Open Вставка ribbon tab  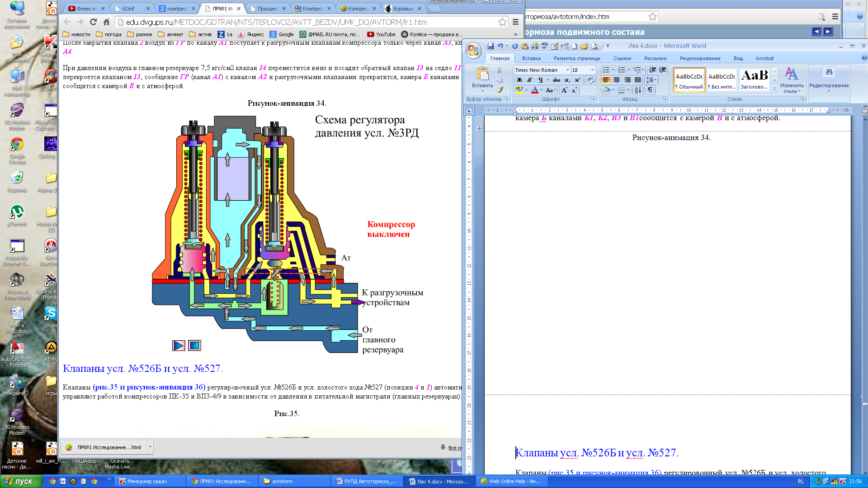pos(531,58)
